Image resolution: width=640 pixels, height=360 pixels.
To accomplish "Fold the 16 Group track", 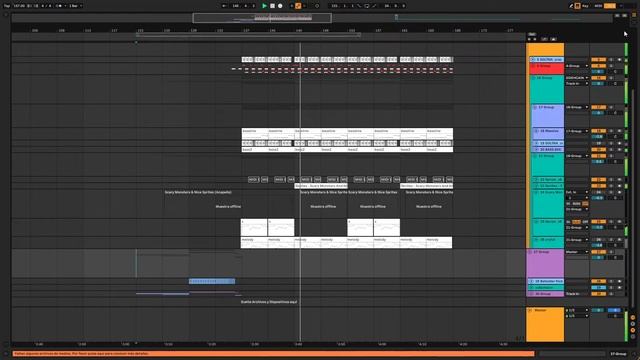I will coord(533,78).
